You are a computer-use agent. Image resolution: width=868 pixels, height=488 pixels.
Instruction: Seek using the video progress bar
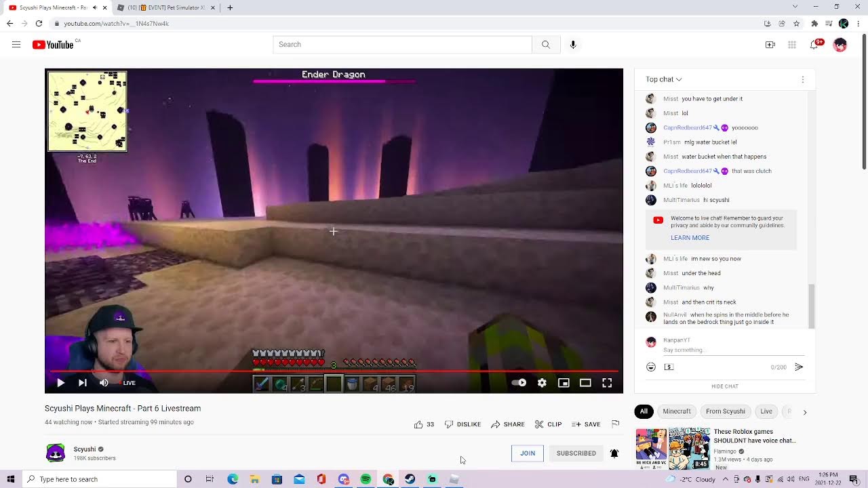pyautogui.click(x=334, y=371)
